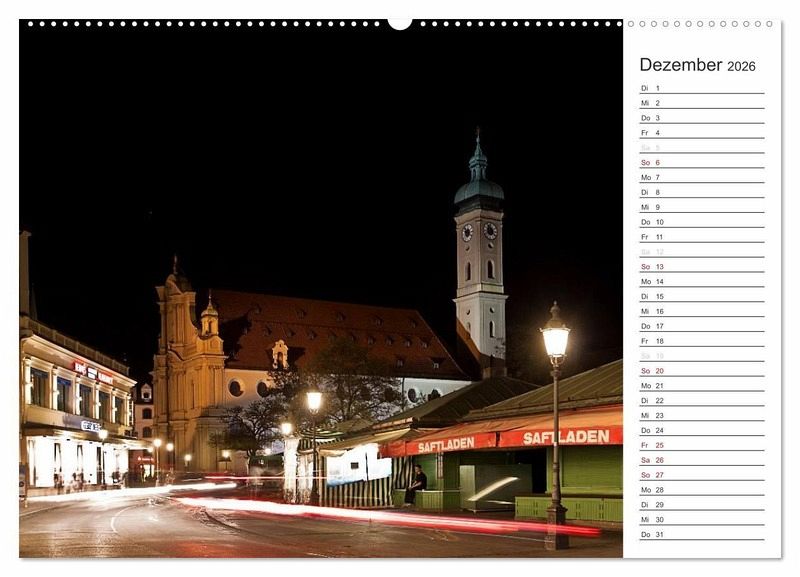Select the So 6 date row

click(701, 162)
